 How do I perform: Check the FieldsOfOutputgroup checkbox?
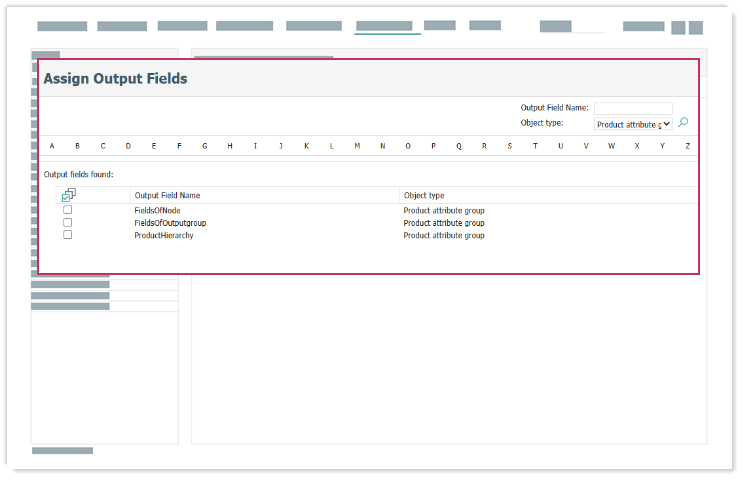(68, 223)
